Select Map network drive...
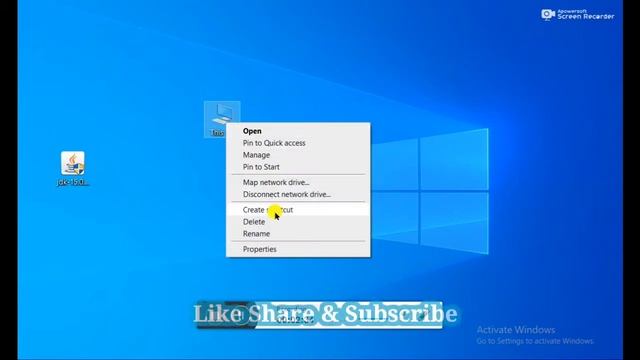 (x=298, y=182)
